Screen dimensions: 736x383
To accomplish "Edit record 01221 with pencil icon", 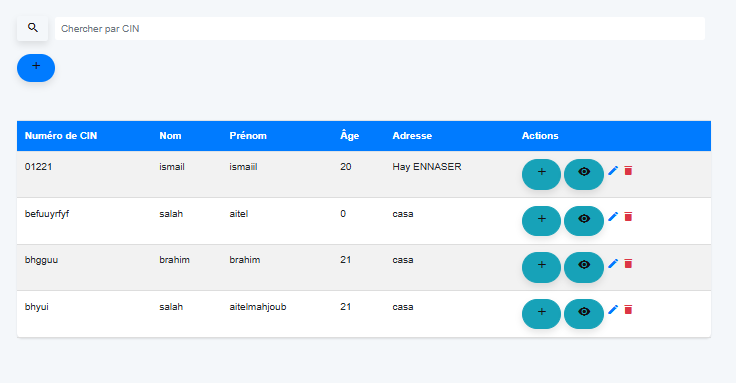I will (x=613, y=170).
